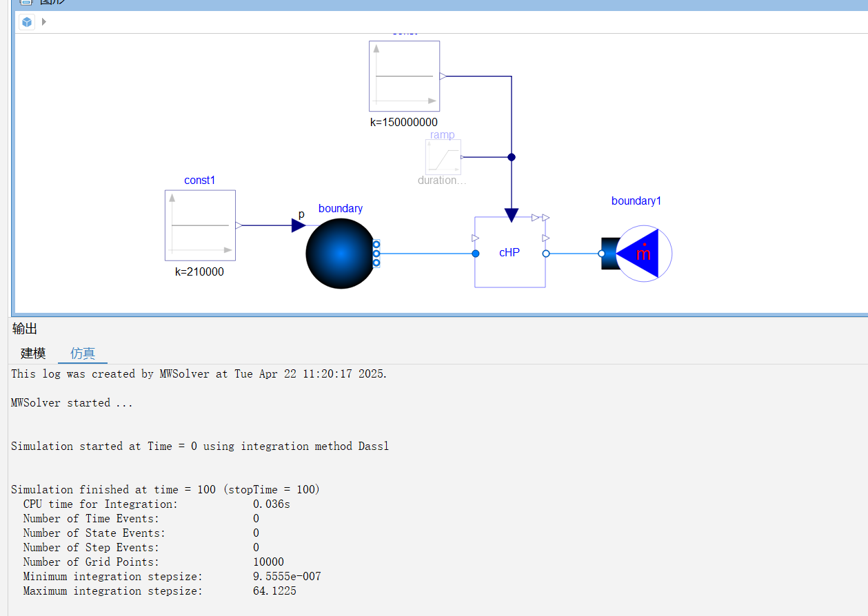Select the boundary1 mass flow component
The image size is (868, 616).
(637, 254)
